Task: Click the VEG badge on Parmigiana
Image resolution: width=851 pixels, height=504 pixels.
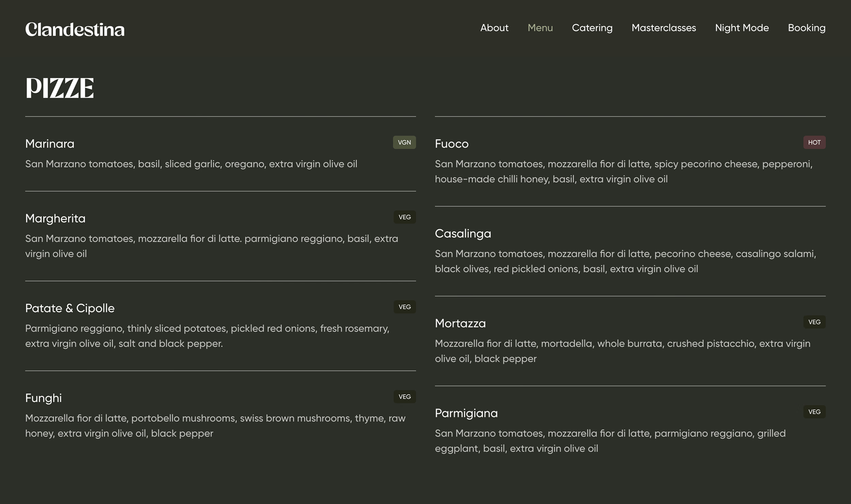Action: pos(814,412)
